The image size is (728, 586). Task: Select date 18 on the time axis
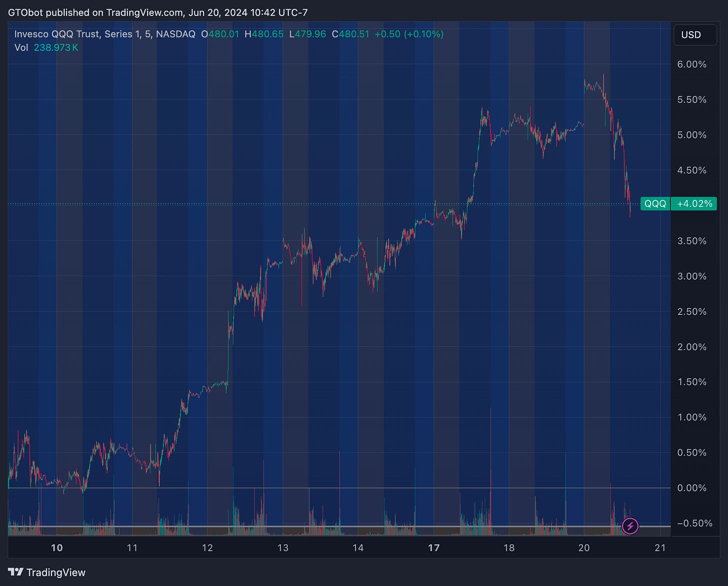point(508,548)
